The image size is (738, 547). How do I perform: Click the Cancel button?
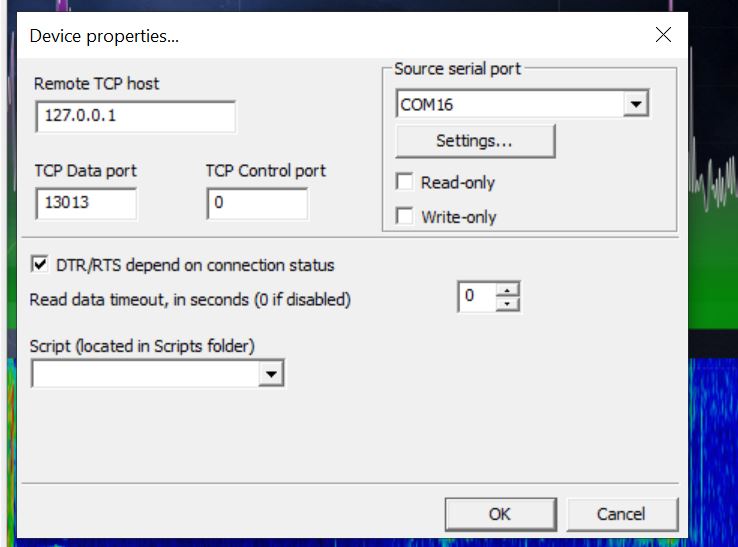point(622,514)
